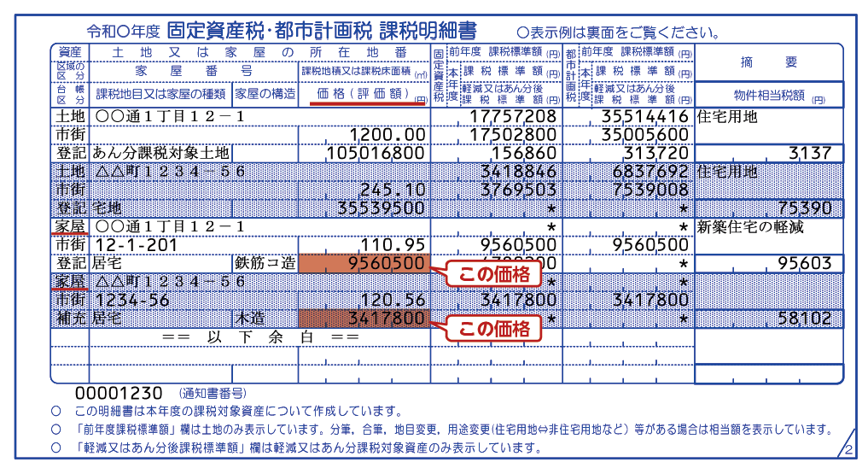Select the value 156860
Viewport: 868px width, 474px height.
pos(524,153)
